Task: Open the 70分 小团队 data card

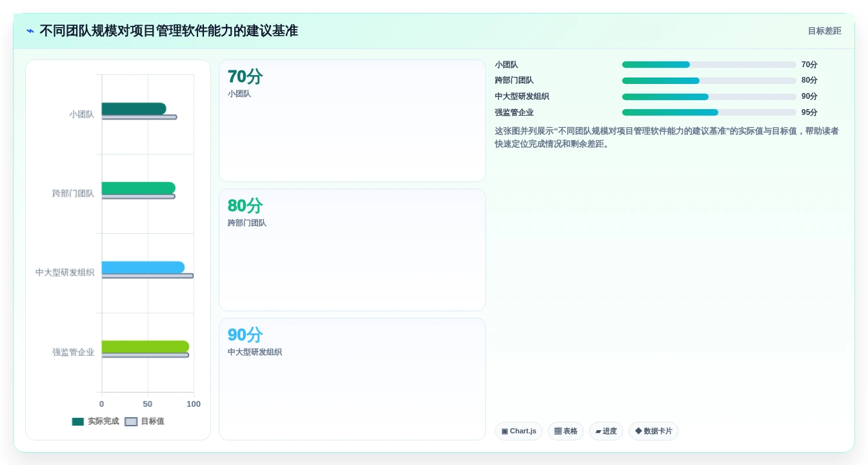Action: [352, 121]
